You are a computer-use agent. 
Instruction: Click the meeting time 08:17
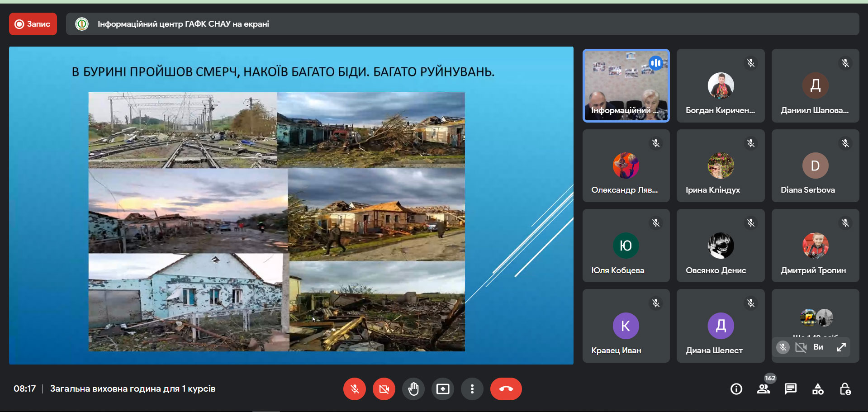tap(24, 388)
